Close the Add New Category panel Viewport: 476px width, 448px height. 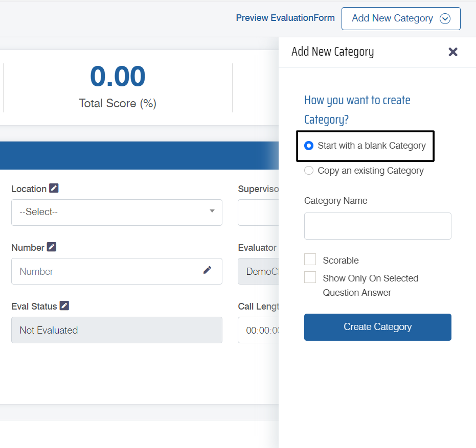[x=453, y=52]
